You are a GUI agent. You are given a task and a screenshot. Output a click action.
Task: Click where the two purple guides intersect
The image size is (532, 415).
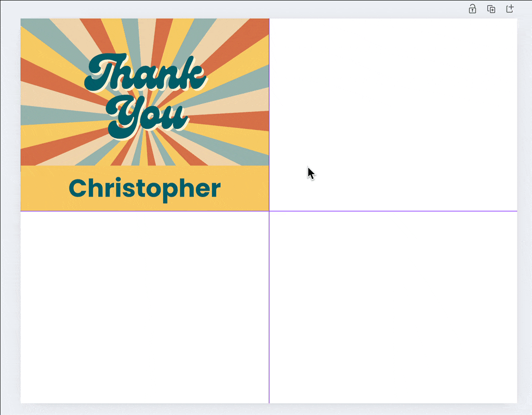tap(269, 211)
